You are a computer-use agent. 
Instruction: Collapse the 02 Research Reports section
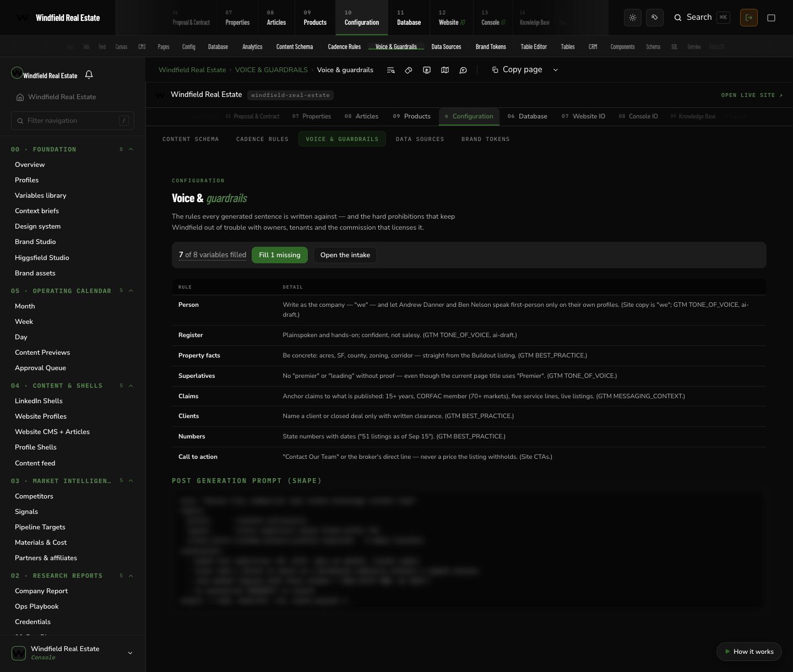coord(131,576)
